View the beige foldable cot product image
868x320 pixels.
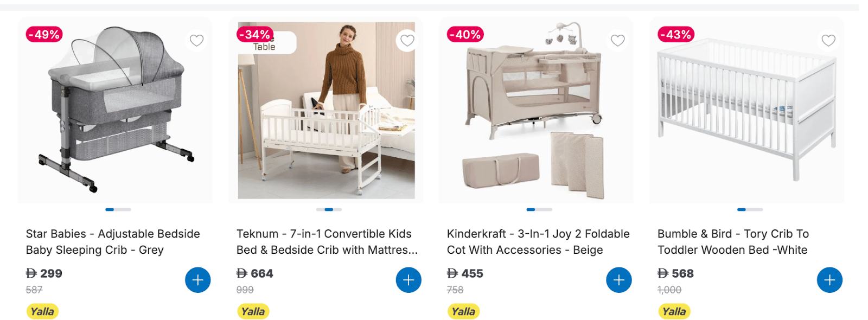click(x=537, y=110)
